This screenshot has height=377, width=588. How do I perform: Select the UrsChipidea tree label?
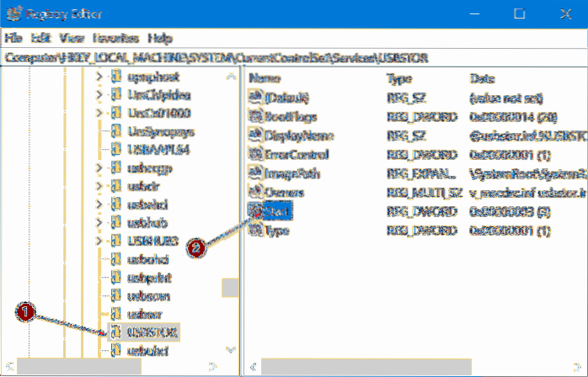click(x=159, y=95)
